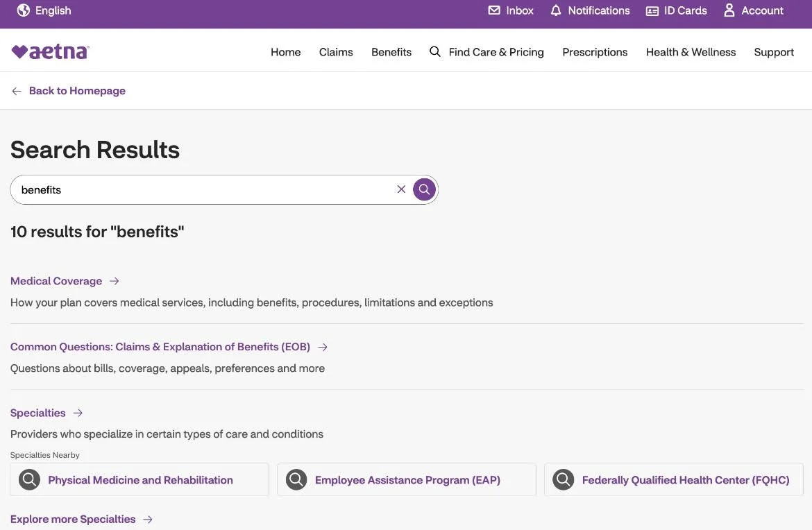This screenshot has height=530, width=812.
Task: Click the search icon in Physical Medicine card
Action: coord(30,480)
